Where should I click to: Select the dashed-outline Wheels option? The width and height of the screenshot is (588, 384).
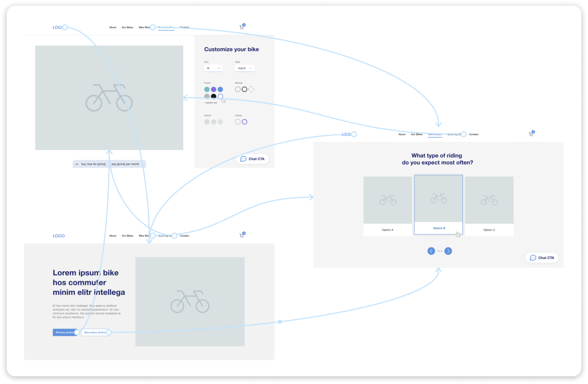tap(251, 89)
